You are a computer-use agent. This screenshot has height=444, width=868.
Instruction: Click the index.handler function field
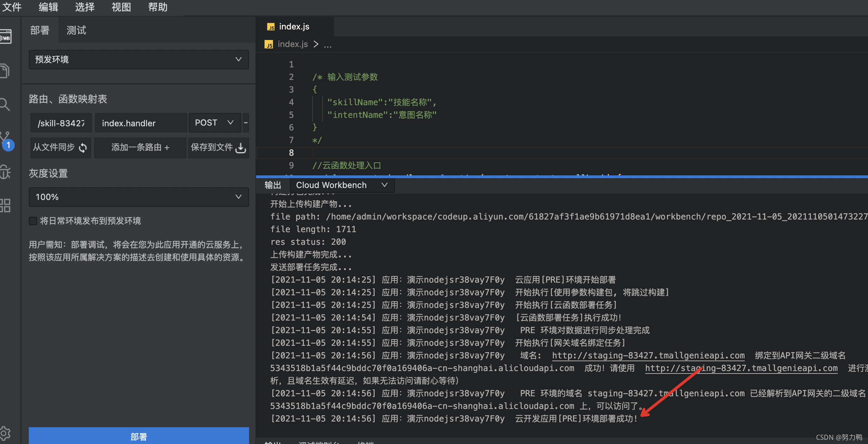pyautogui.click(x=141, y=123)
